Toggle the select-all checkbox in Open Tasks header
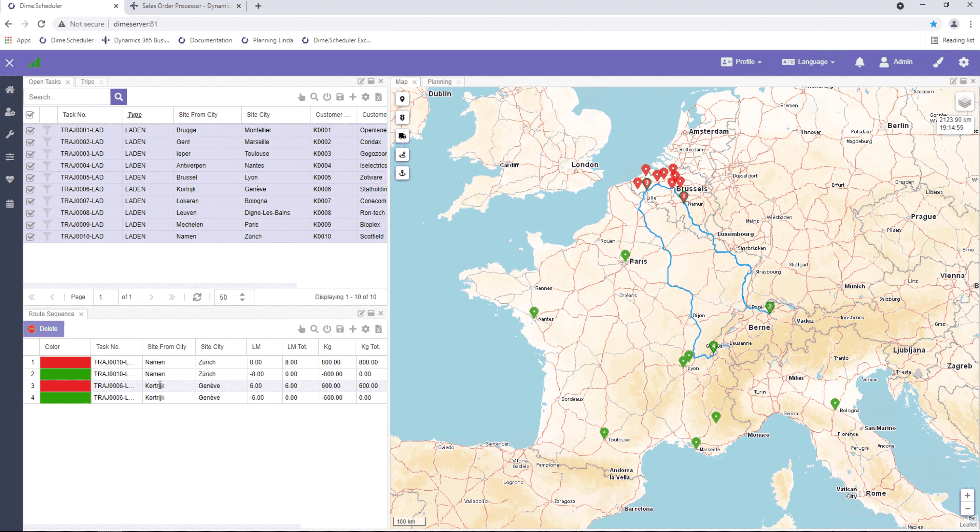The width and height of the screenshot is (980, 532). coord(31,115)
